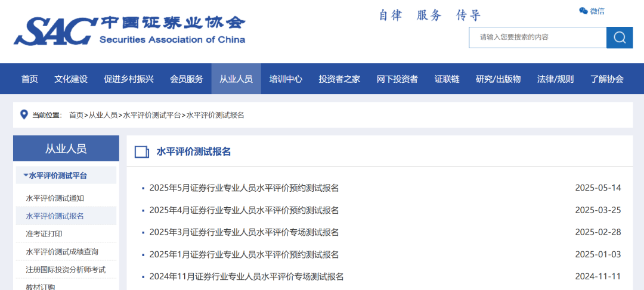The width and height of the screenshot is (644, 290).
Task: Click the date 2025-05-14
Action: (598, 188)
